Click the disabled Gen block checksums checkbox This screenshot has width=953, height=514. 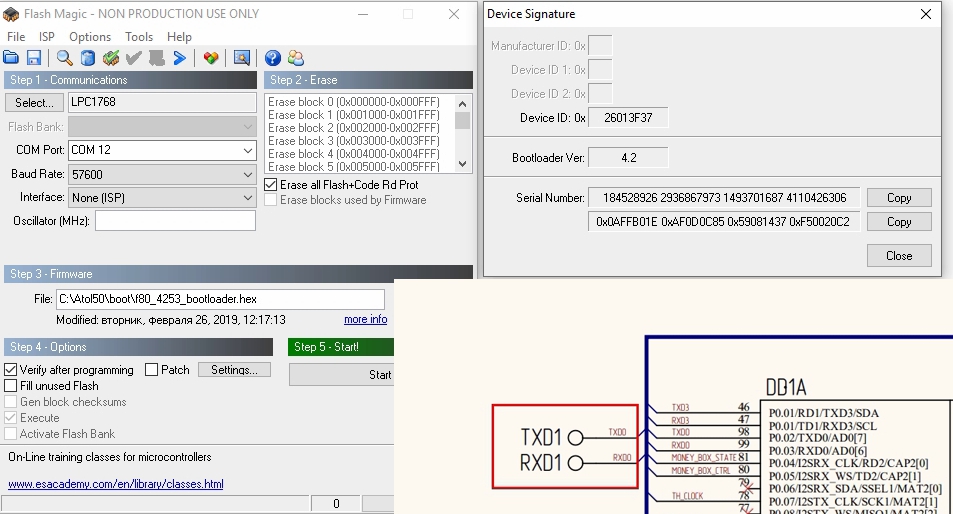[10, 402]
